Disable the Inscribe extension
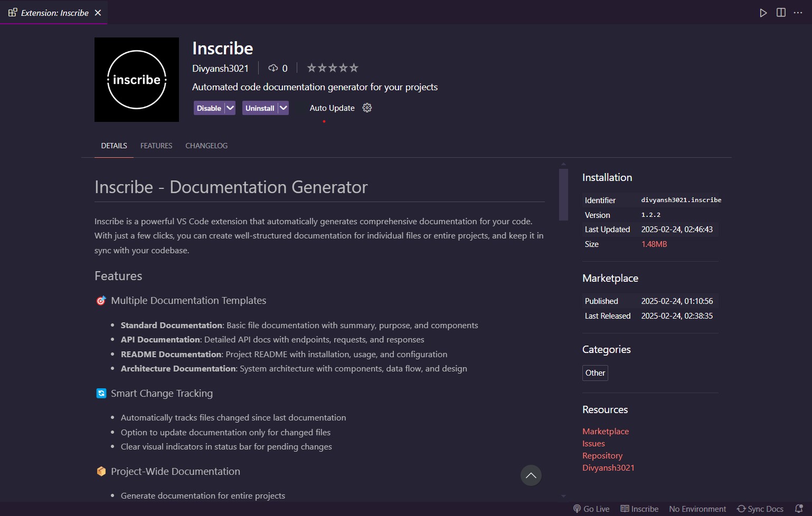Screen dimensions: 812x516 209,108
